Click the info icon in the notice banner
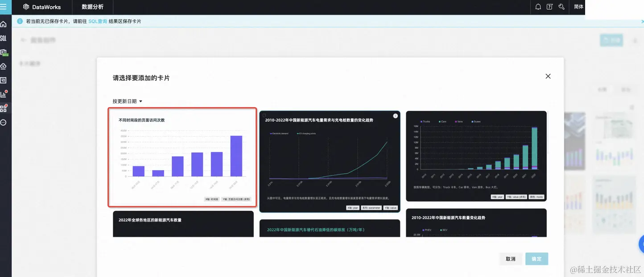644x277 pixels. click(x=20, y=21)
